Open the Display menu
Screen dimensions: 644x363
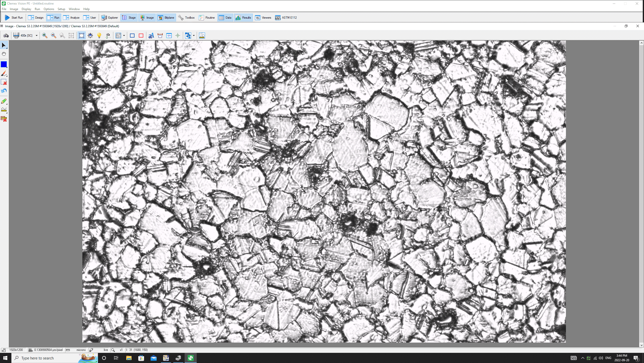point(26,9)
